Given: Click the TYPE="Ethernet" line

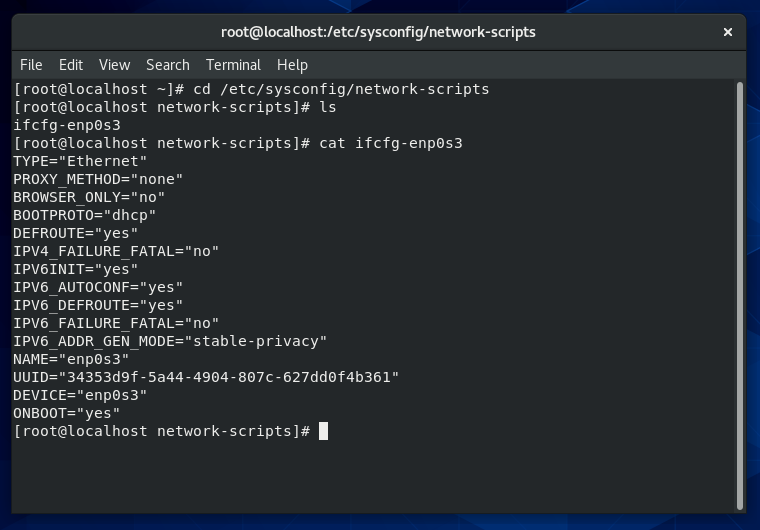Looking at the screenshot, I should click(x=80, y=161).
